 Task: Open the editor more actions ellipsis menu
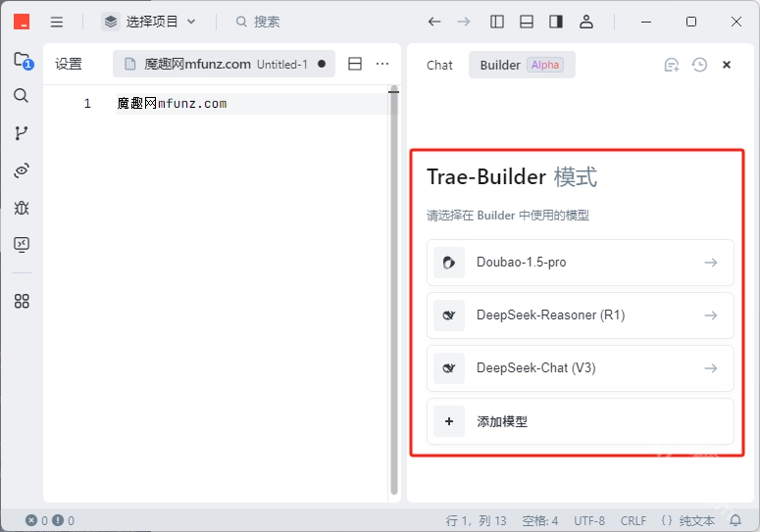(x=382, y=65)
